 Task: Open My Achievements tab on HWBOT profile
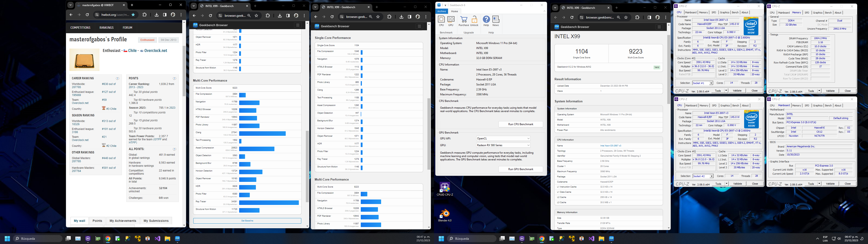pyautogui.click(x=123, y=221)
